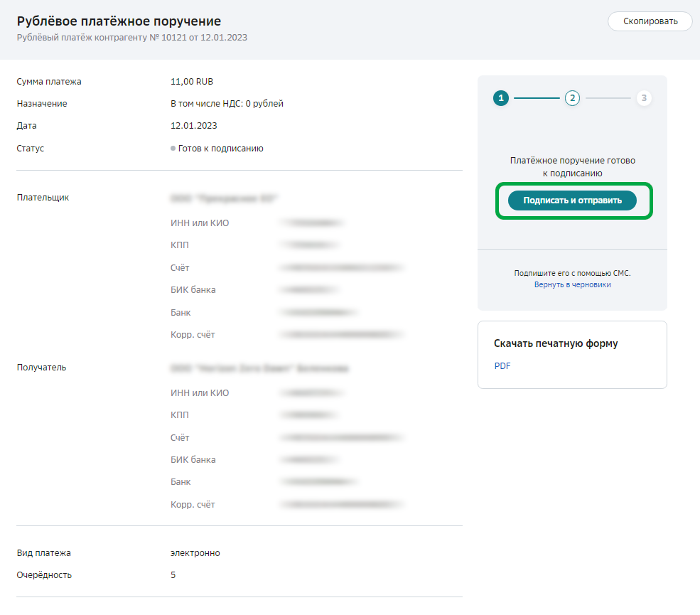Click the Рублёвое платёжное поручение title

[119, 21]
